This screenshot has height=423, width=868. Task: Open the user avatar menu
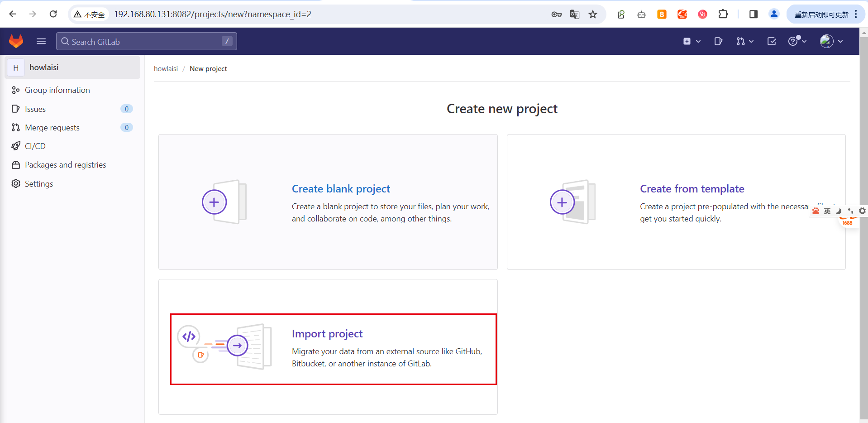click(x=831, y=41)
